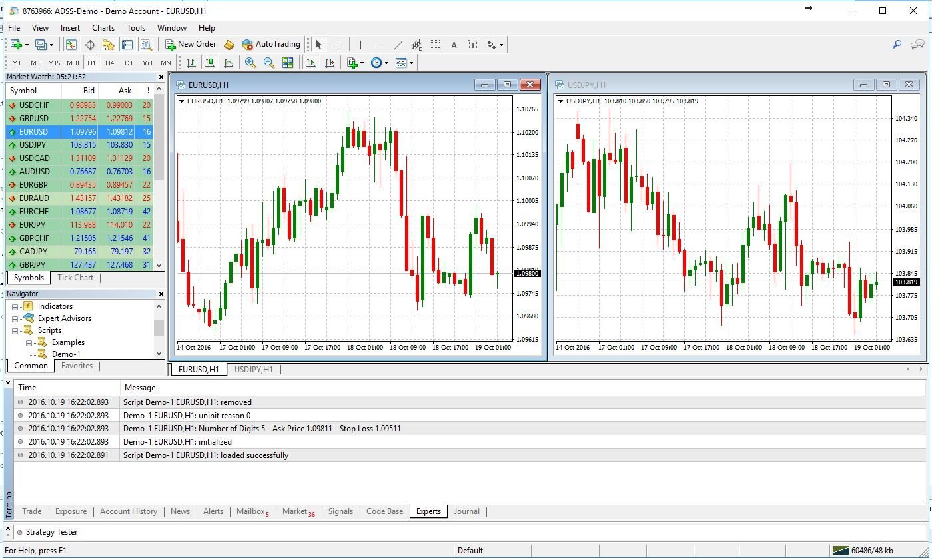Click the New Order button

[191, 45]
